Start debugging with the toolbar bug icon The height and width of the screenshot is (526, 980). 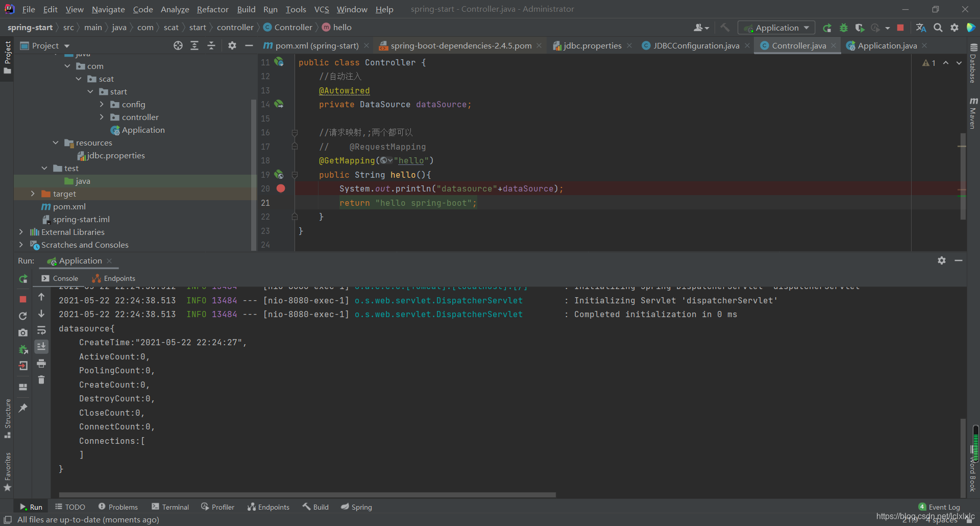coord(844,28)
